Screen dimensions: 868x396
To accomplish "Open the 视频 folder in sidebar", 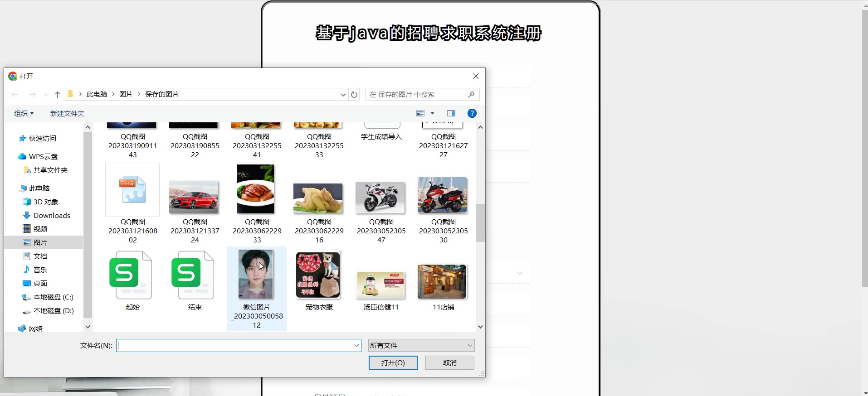I will [40, 229].
